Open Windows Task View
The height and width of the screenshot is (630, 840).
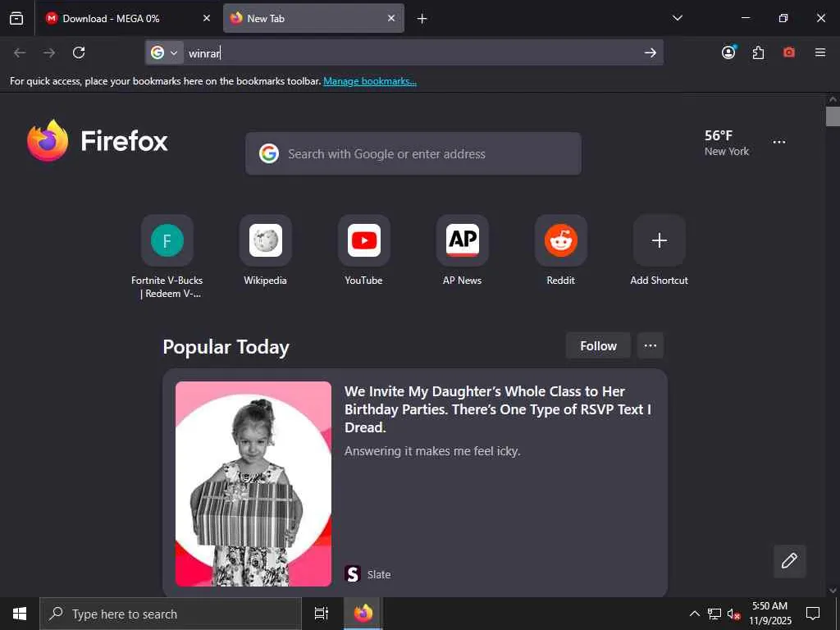(x=322, y=614)
